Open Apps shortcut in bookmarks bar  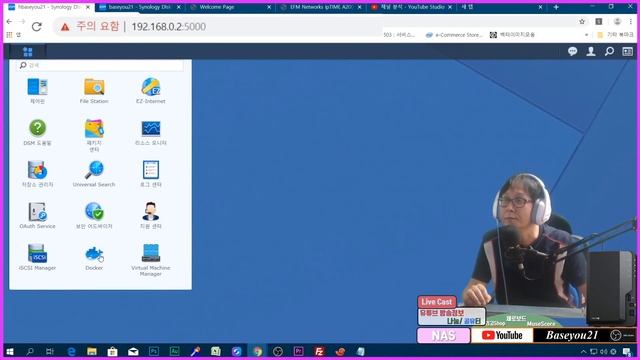pos(13,35)
